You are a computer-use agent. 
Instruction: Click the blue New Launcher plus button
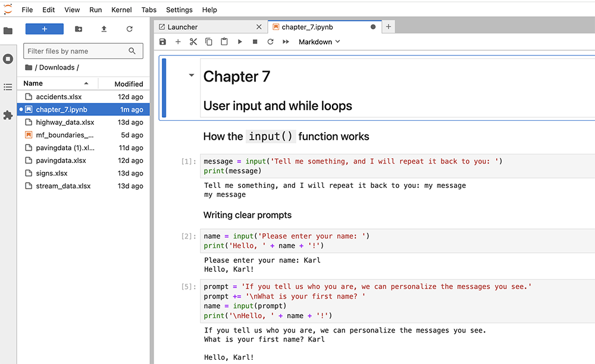point(45,29)
